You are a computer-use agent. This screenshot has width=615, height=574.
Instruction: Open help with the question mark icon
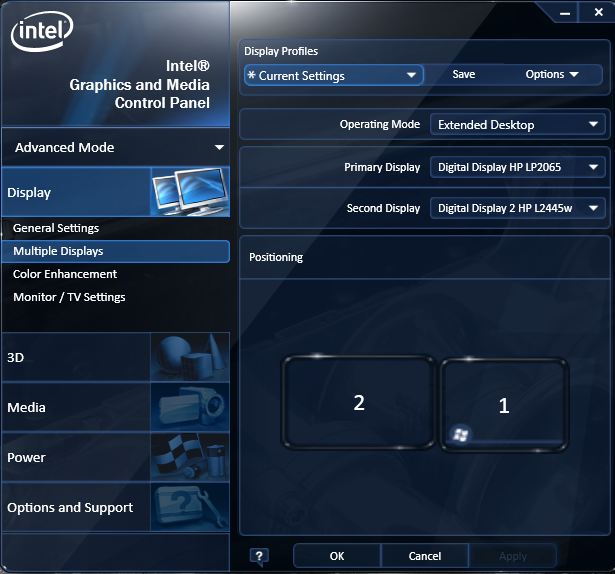[259, 556]
